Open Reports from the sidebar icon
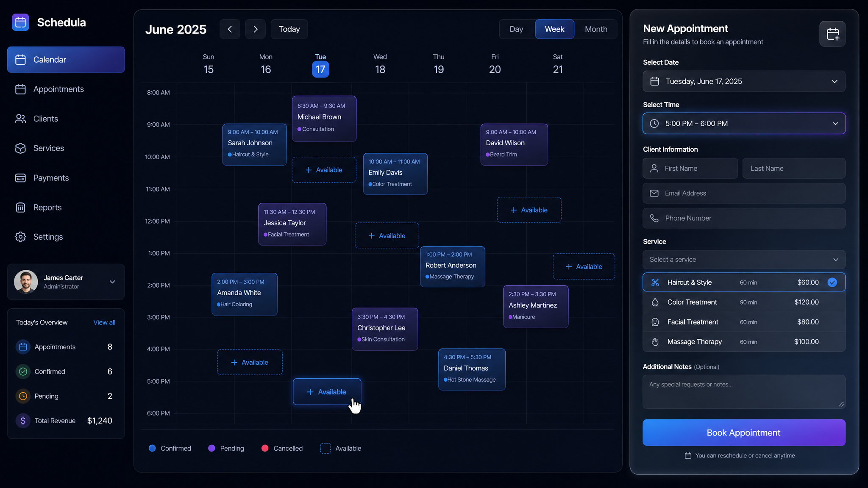The width and height of the screenshot is (868, 488). 20,208
